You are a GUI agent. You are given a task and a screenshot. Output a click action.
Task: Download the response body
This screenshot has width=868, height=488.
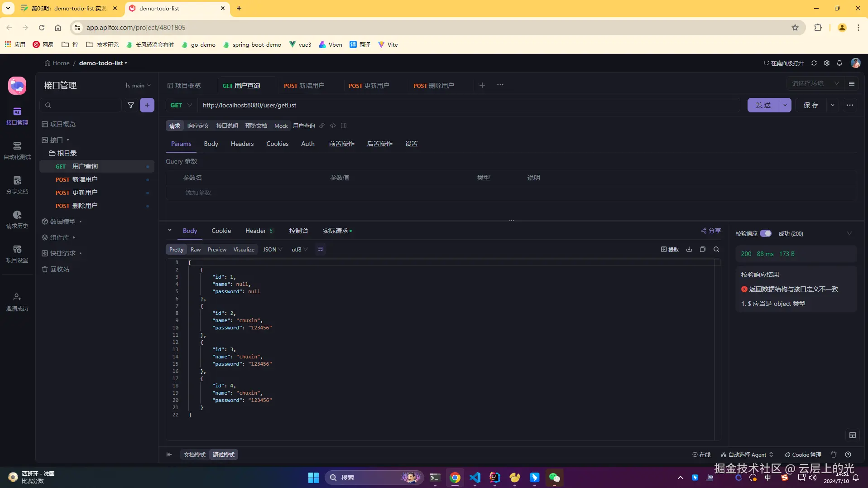[x=689, y=249]
